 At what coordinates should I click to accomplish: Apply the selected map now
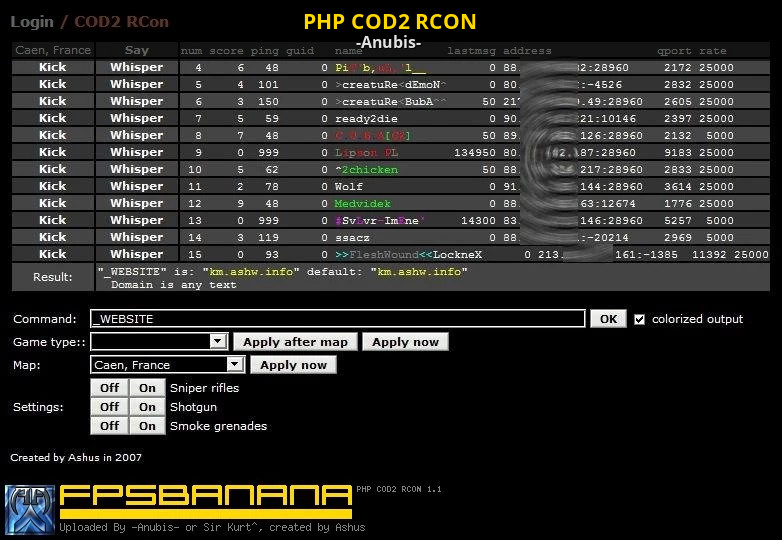293,365
